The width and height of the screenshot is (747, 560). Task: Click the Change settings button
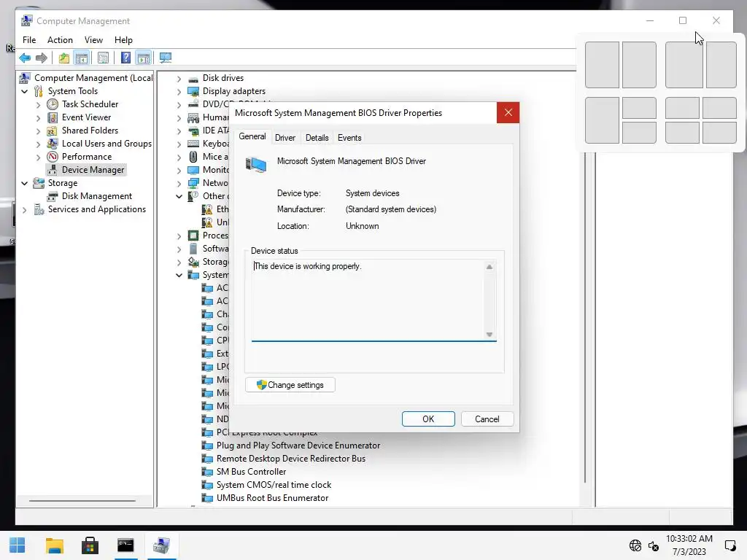coord(290,385)
